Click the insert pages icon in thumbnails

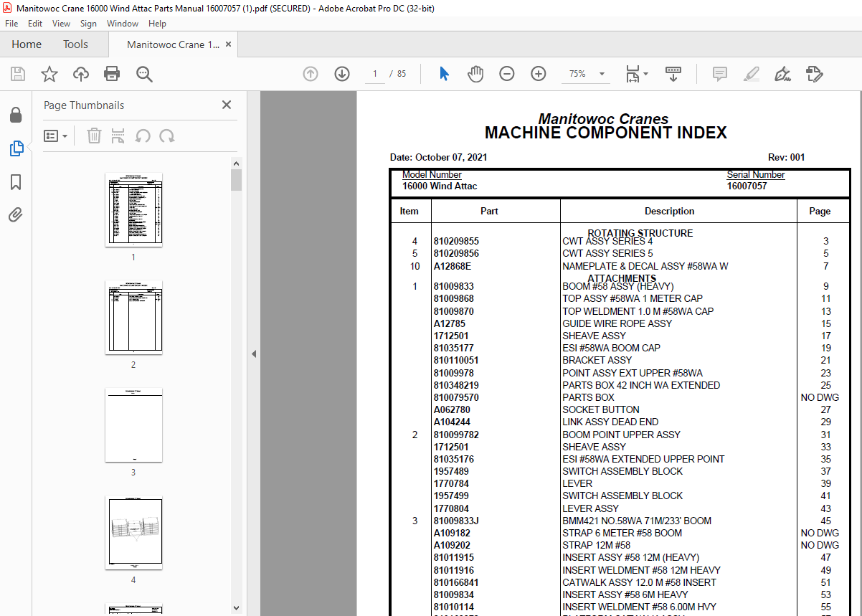pyautogui.click(x=118, y=136)
